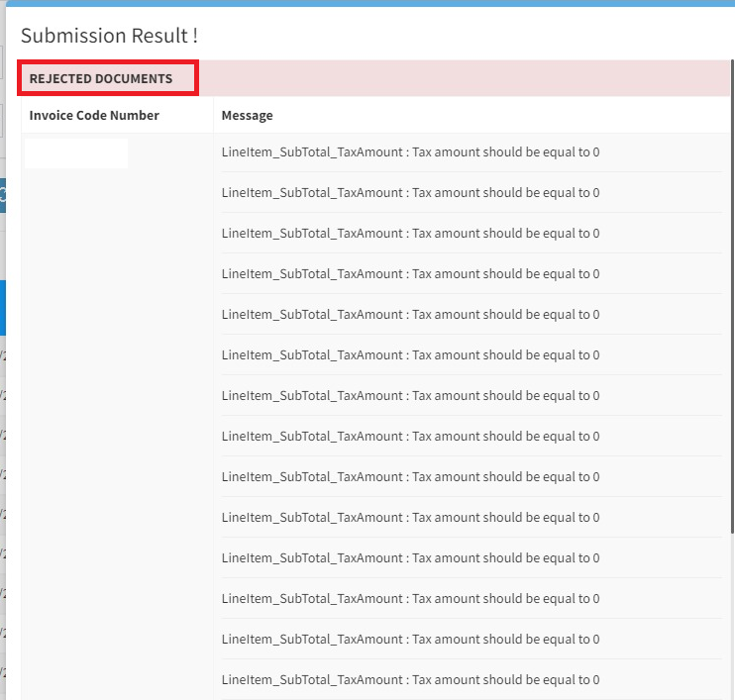Click the eleventh tax amount error message
Image resolution: width=735 pixels, height=700 pixels.
(410, 558)
